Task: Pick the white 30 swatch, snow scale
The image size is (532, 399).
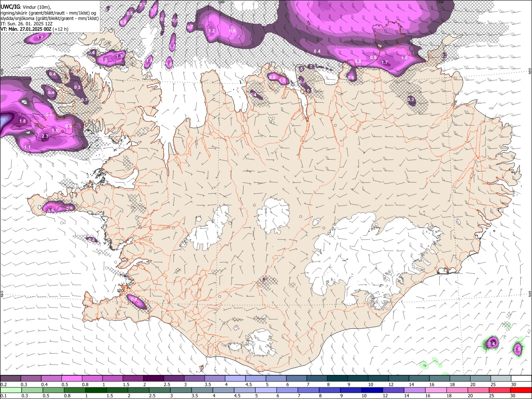Action: tap(521, 378)
